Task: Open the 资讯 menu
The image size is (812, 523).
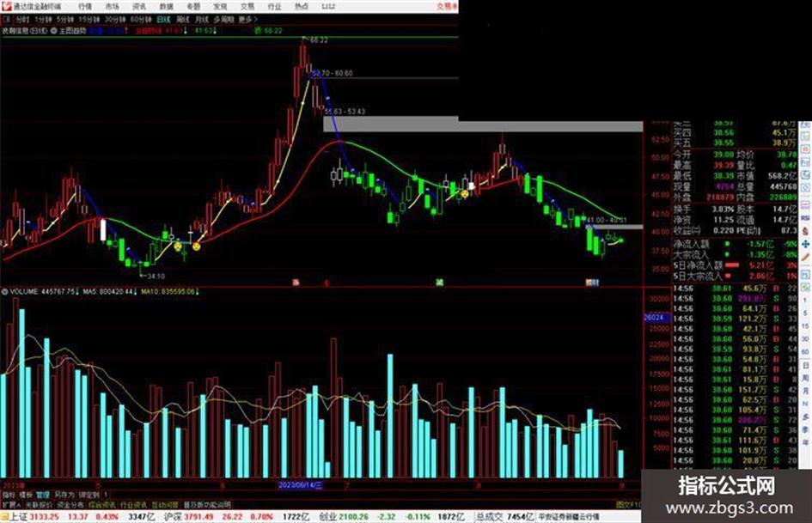Action: (x=139, y=7)
